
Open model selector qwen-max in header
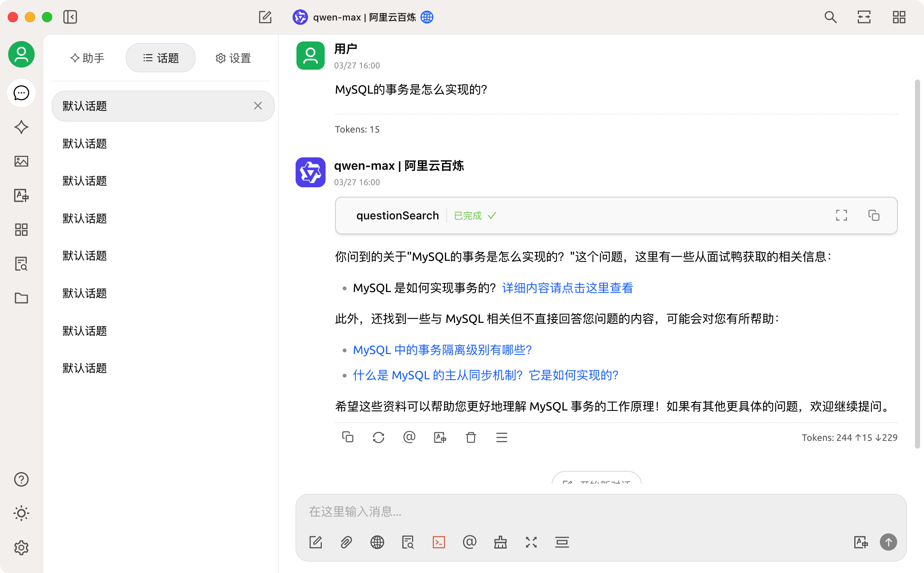tap(364, 17)
